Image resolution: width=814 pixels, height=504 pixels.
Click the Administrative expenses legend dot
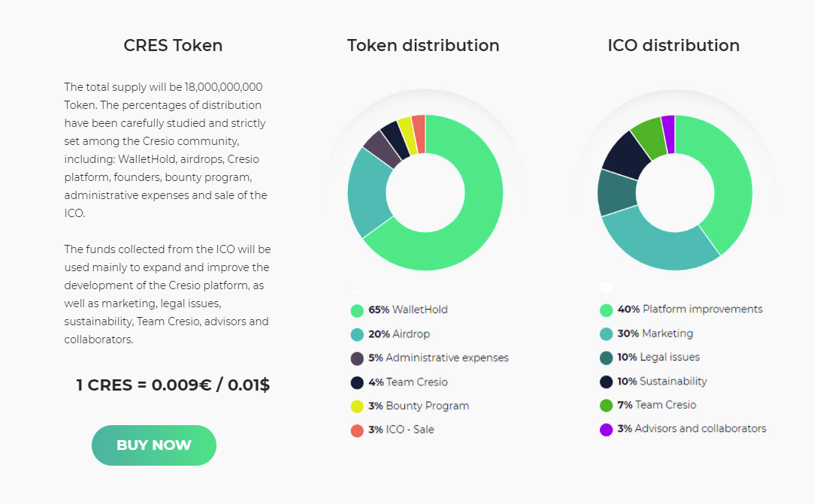357,359
